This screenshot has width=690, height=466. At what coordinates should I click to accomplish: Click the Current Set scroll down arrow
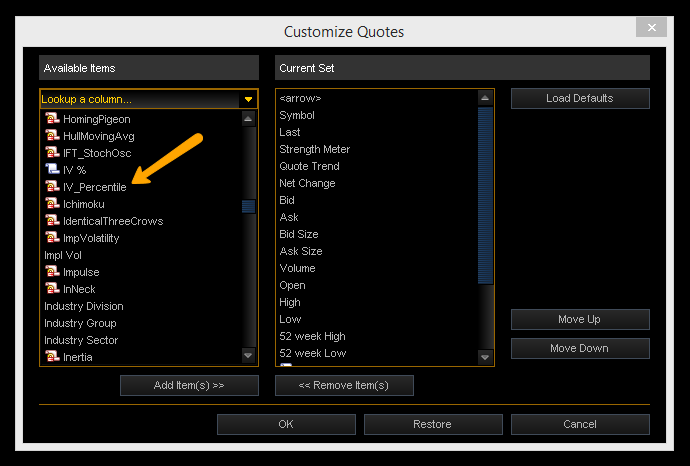point(485,357)
